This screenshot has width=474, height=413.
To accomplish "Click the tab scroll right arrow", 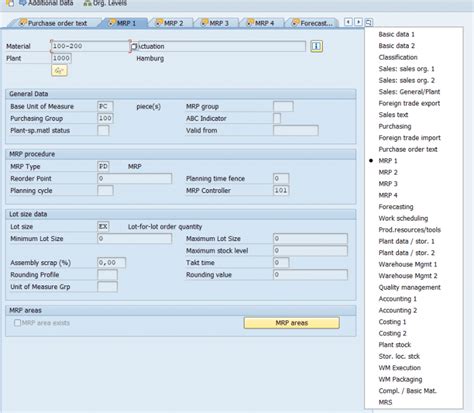I will [358, 22].
